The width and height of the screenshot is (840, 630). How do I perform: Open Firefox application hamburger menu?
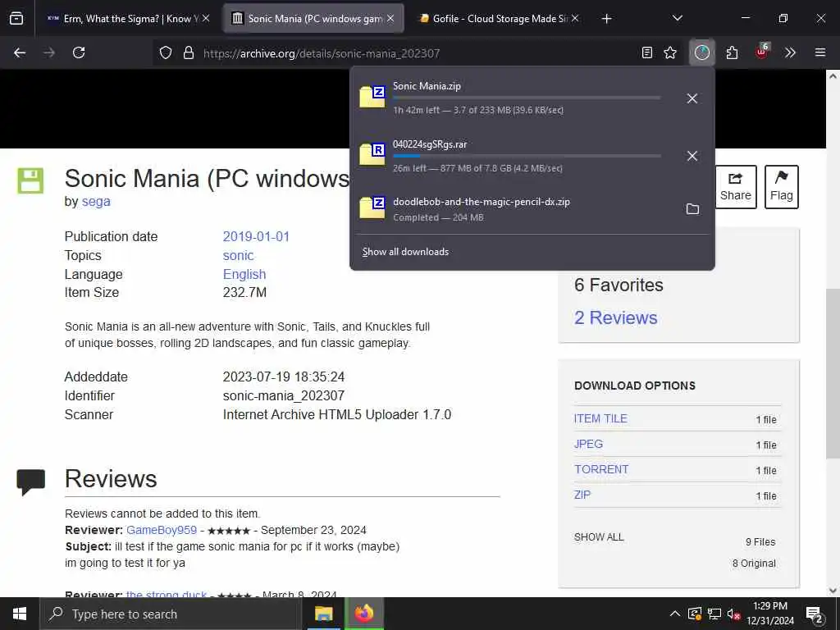pos(820,52)
